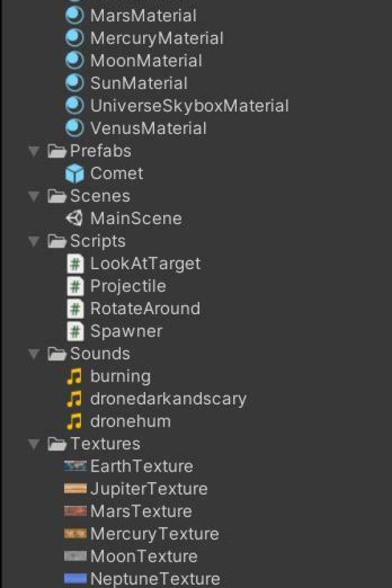392x588 pixels.
Task: Click the MarsMaterial sphere icon
Action: [74, 16]
